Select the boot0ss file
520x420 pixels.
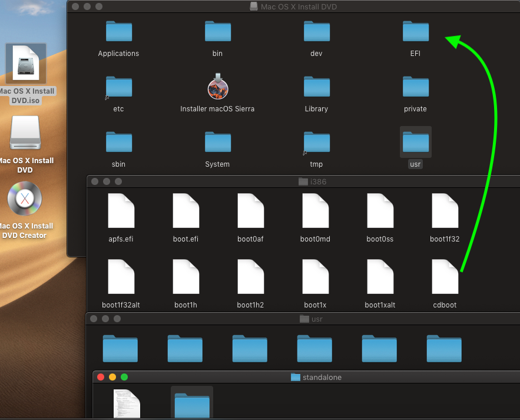[x=380, y=211]
